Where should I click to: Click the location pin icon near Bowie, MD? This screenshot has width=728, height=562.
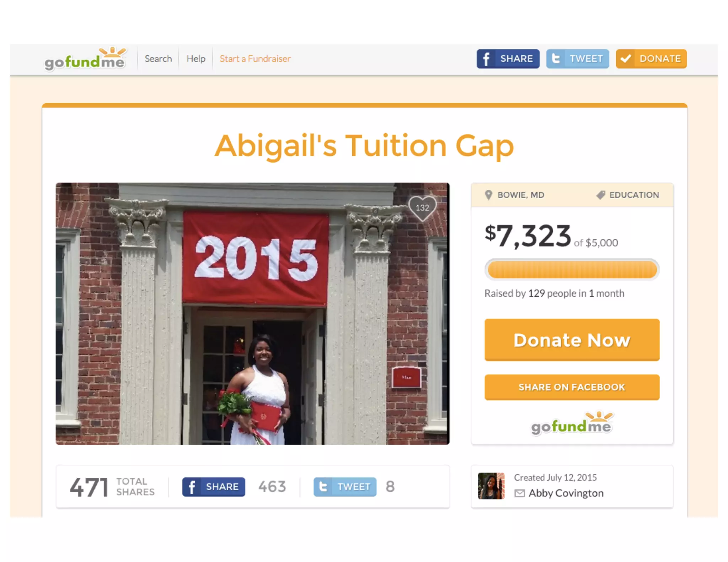(x=488, y=195)
